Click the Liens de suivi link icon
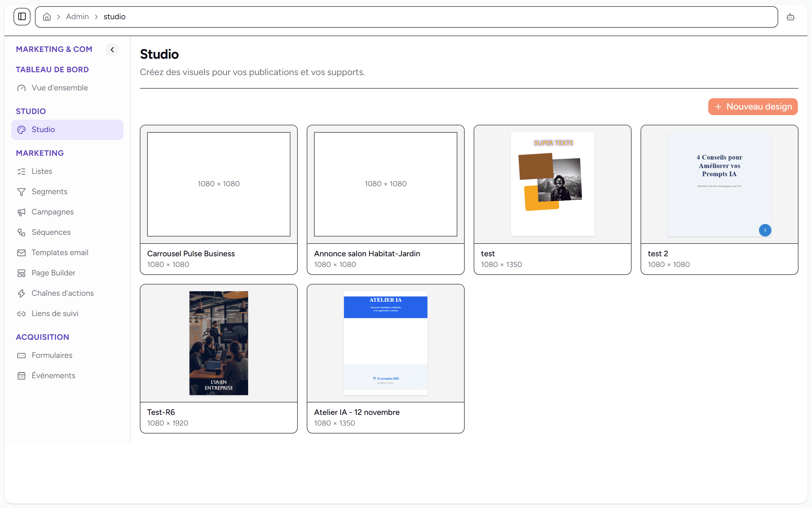The height and width of the screenshot is (508, 812). tap(21, 314)
